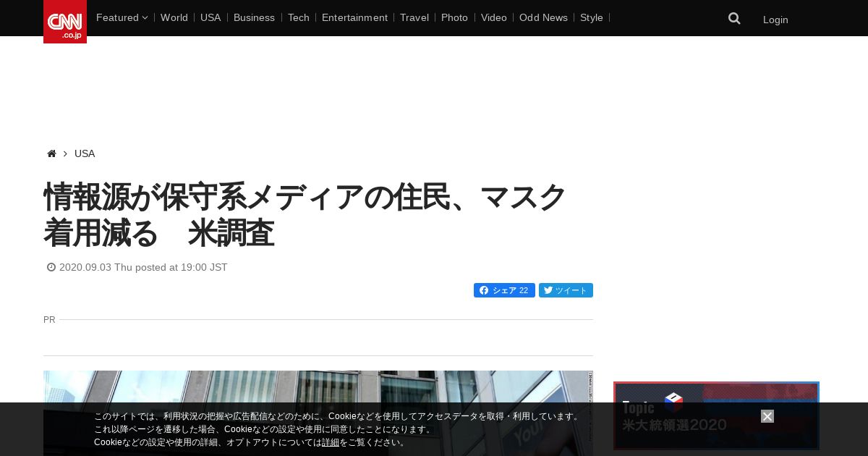Open the Travel section
This screenshot has height=456, width=868.
point(414,17)
